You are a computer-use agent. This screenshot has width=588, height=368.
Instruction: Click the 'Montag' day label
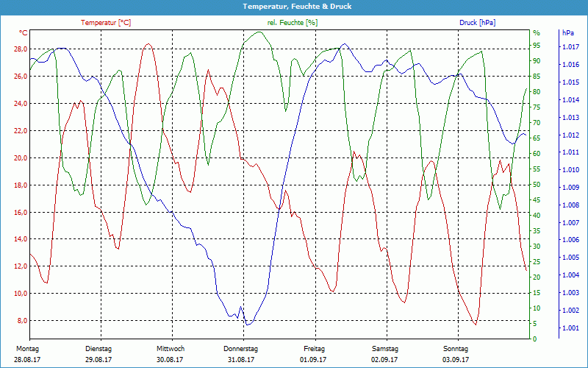pyautogui.click(x=27, y=349)
